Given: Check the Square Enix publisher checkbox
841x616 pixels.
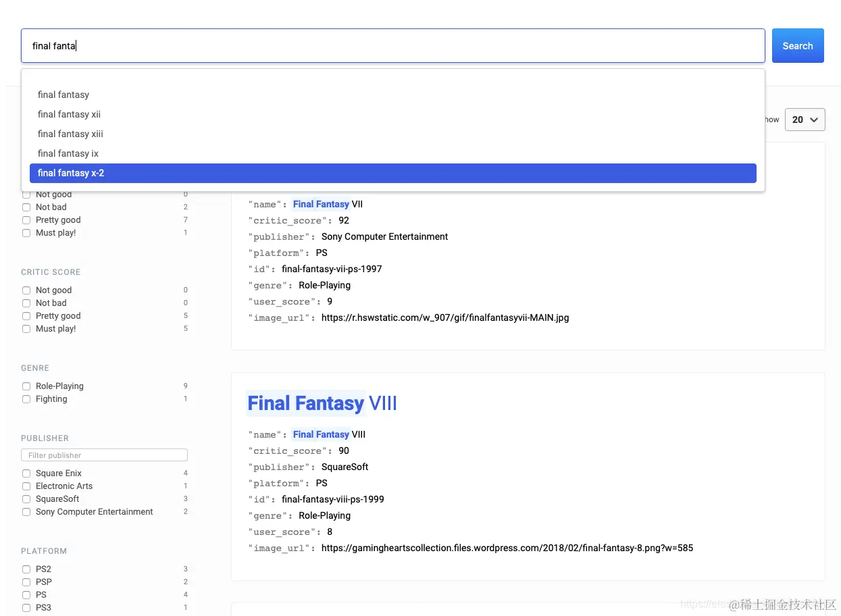Looking at the screenshot, I should coord(26,473).
